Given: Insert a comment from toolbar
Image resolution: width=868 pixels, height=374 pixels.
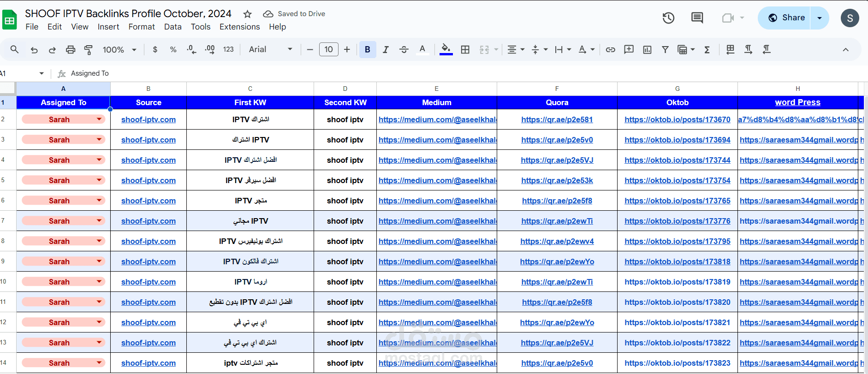Looking at the screenshot, I should coord(629,49).
